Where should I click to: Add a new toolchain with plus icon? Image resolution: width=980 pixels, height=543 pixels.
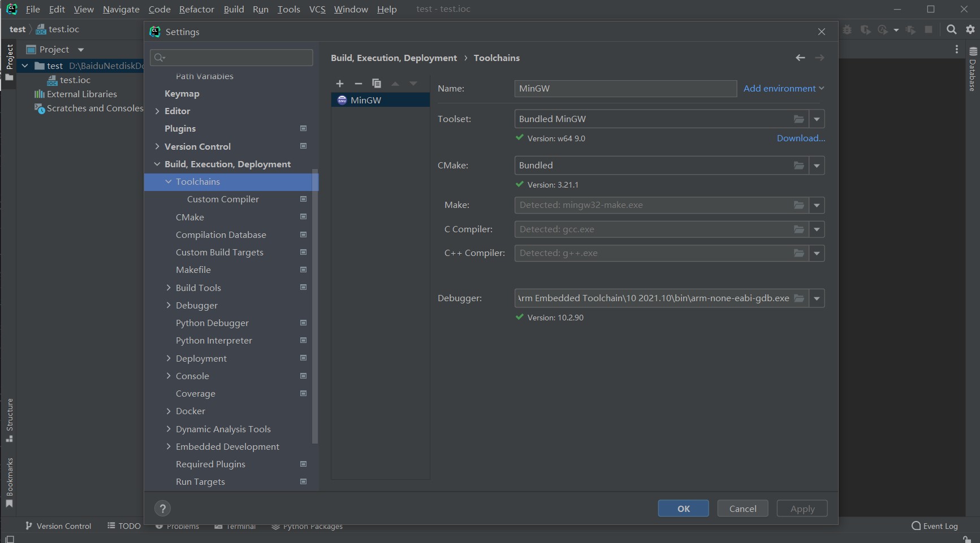tap(340, 84)
